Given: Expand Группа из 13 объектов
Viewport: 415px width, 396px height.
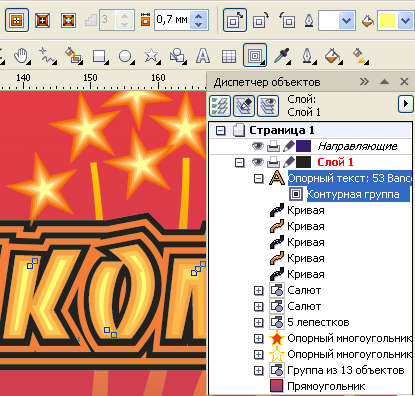Looking at the screenshot, I should (x=258, y=370).
